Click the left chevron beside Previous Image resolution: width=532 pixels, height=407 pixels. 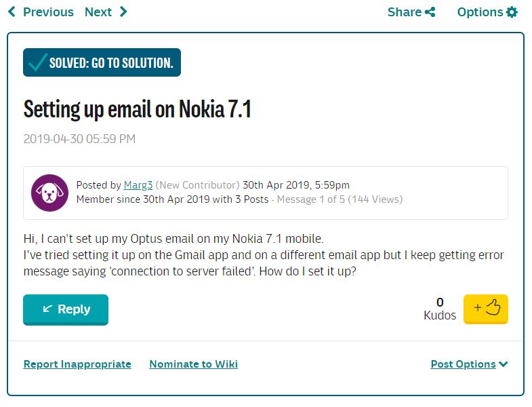coord(12,12)
